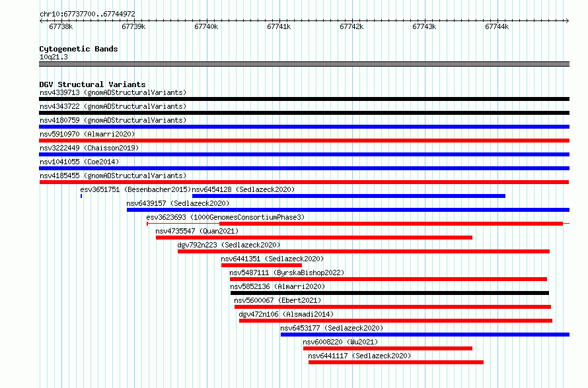Open esv3623693 (1000GenomesConsortiumPhase3) label

(225, 217)
